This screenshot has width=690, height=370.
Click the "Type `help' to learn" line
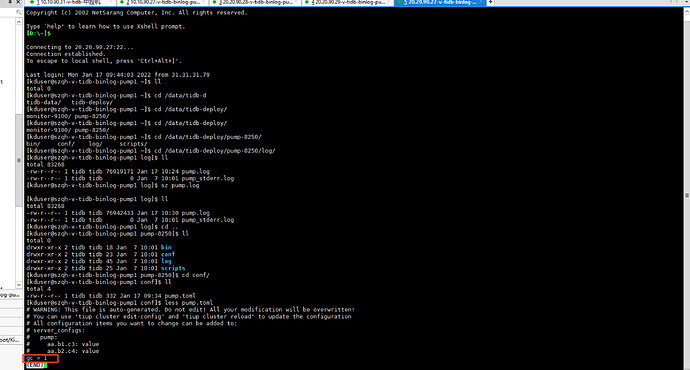(x=106, y=26)
